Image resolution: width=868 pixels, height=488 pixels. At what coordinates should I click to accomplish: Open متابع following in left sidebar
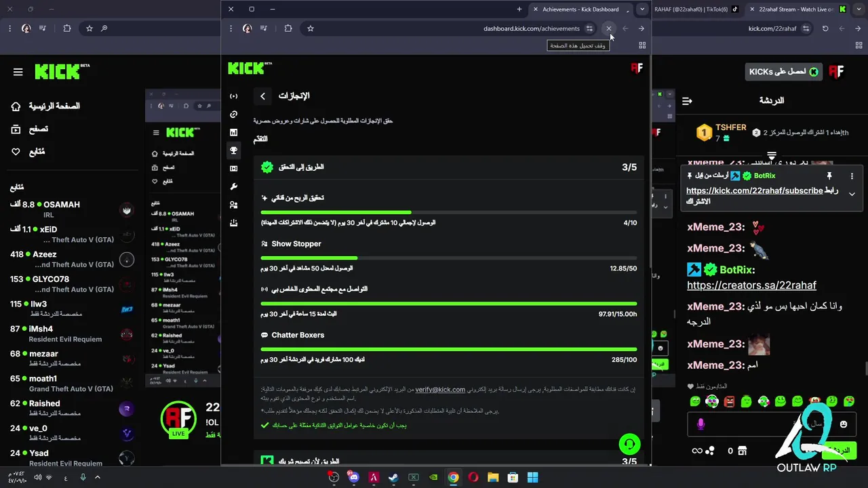[28, 152]
